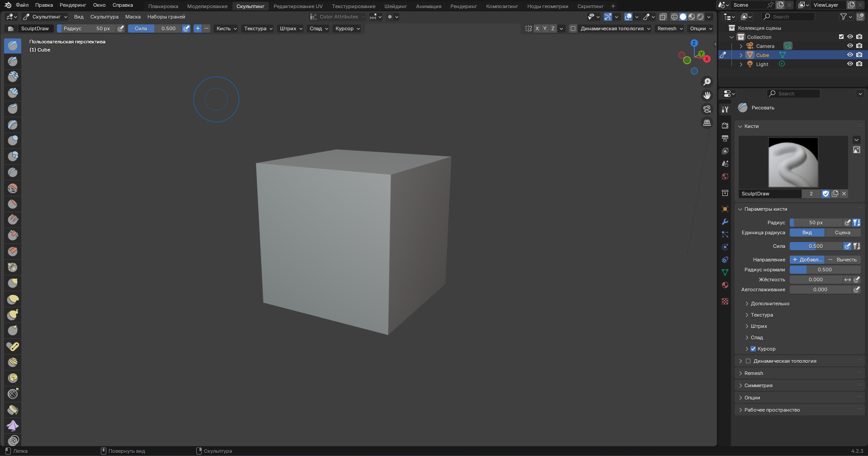
Task: Select the Pose brush with the bone icon
Action: click(13, 347)
